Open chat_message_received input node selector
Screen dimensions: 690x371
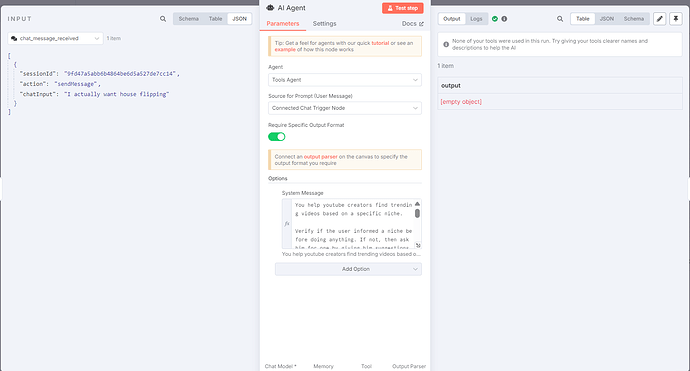(55, 38)
